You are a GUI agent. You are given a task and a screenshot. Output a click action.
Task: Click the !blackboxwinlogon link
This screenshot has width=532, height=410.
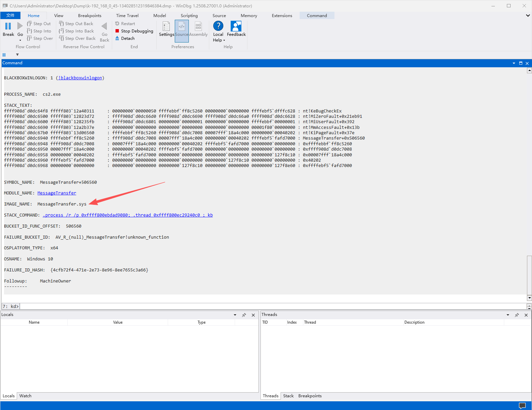[80, 78]
